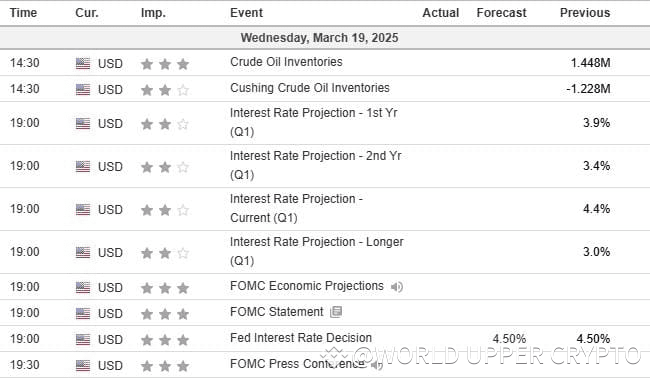This screenshot has width=650, height=378.
Task: Open Interest Rate Projection - 1st Yr event
Action: pos(313,122)
